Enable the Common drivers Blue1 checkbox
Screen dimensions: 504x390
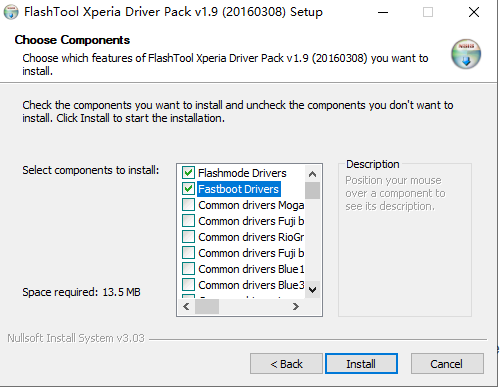tap(188, 269)
